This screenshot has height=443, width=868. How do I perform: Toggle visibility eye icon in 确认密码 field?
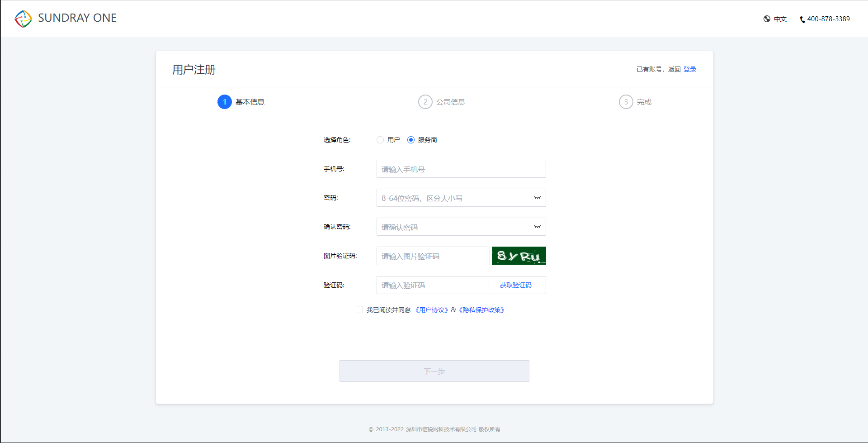[537, 227]
